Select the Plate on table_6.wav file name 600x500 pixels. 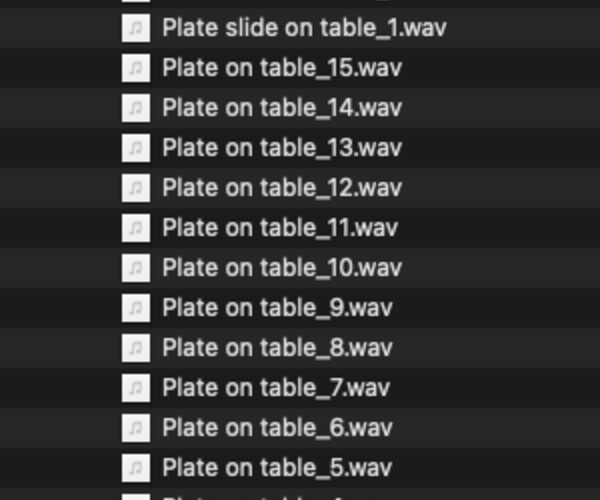277,428
